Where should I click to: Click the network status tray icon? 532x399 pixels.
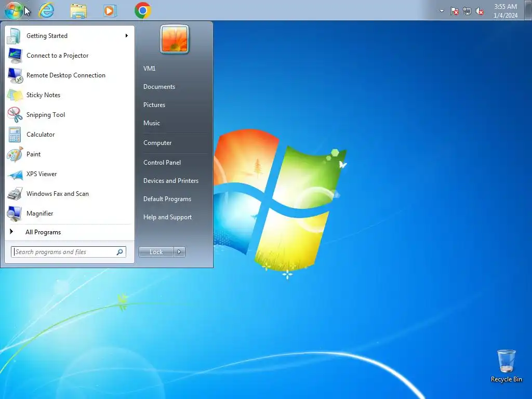coord(467,11)
